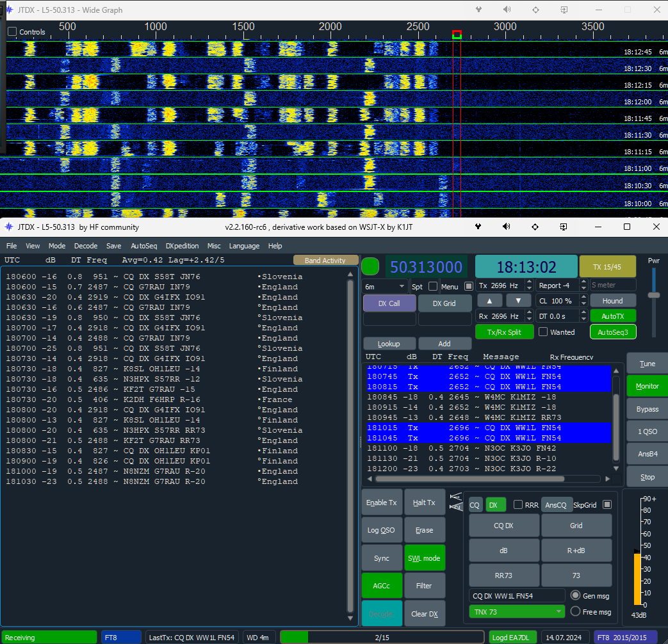The height and width of the screenshot is (644, 668).
Task: Click the Pwr slider handle
Action: 653,294
